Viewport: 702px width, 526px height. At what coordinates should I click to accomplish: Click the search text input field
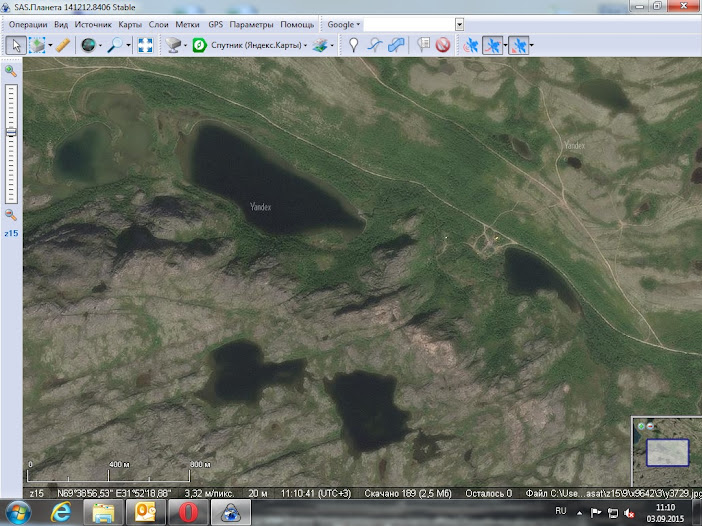(409, 25)
